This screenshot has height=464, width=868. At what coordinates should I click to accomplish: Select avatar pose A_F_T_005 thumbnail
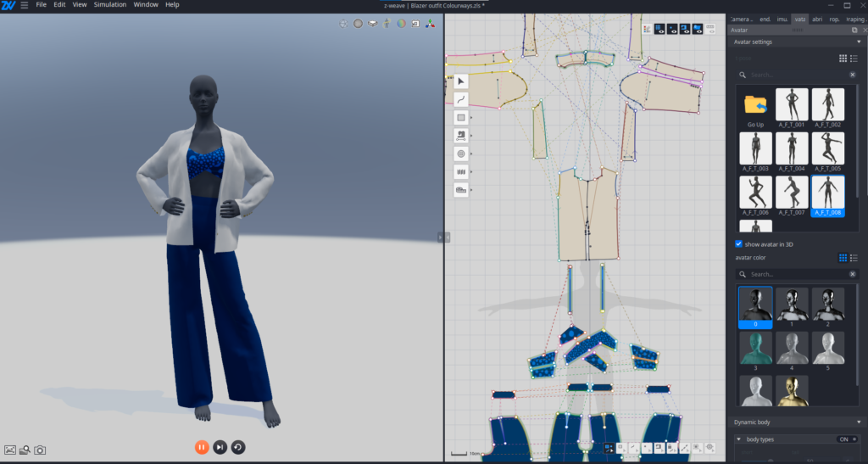tap(827, 148)
